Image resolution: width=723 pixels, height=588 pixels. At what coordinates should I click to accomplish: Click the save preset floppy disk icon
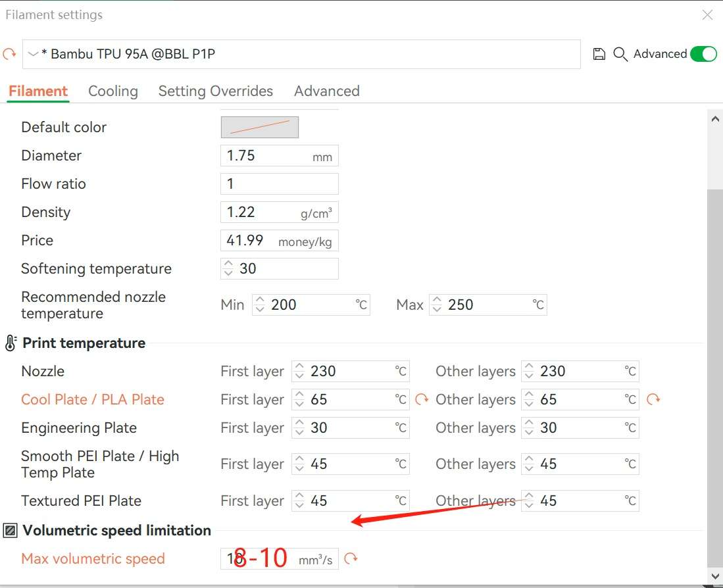[x=599, y=55]
